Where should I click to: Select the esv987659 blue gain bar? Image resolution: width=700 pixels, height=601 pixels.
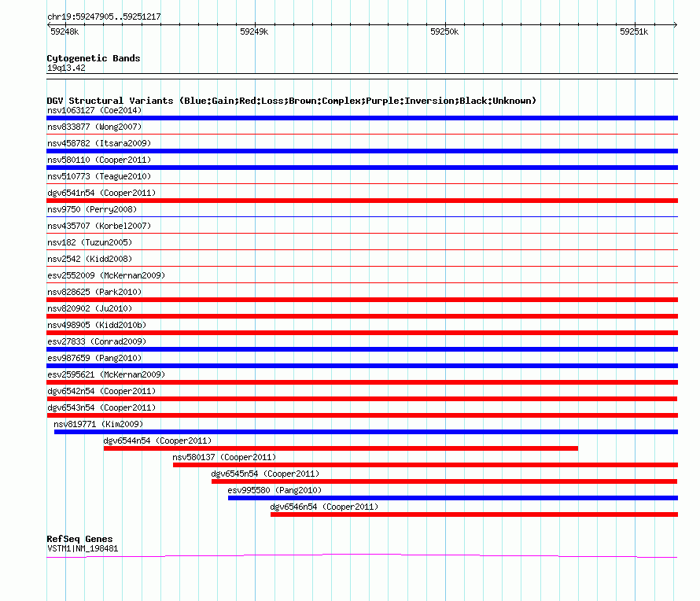pos(362,366)
